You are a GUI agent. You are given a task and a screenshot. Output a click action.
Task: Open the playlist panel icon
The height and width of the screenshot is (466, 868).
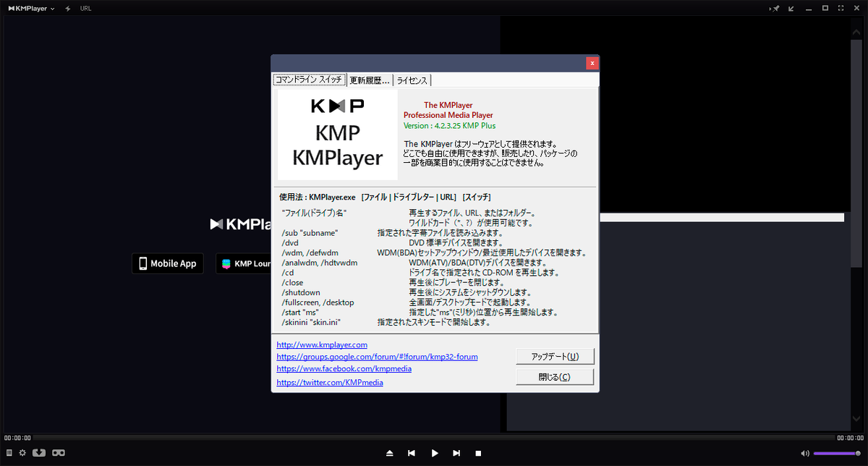pyautogui.click(x=9, y=452)
